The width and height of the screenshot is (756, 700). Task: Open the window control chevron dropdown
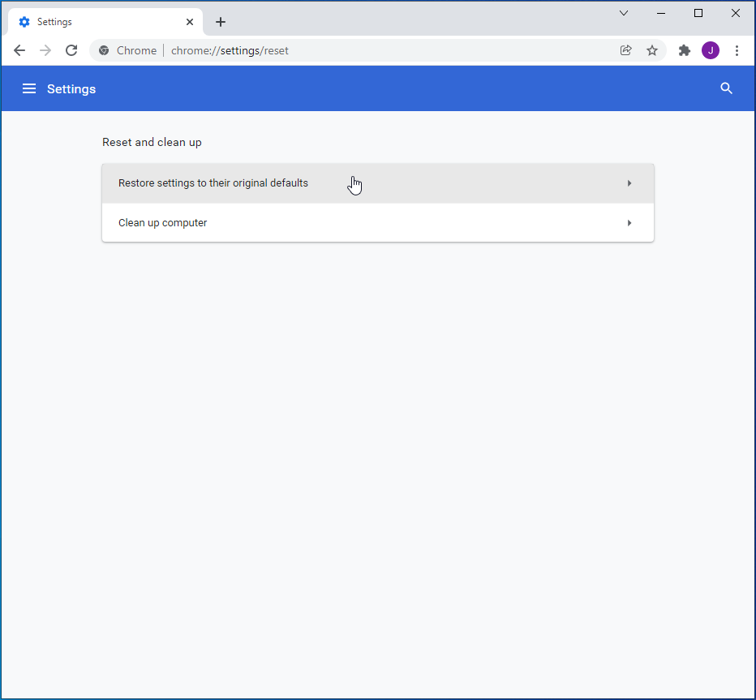pos(624,13)
